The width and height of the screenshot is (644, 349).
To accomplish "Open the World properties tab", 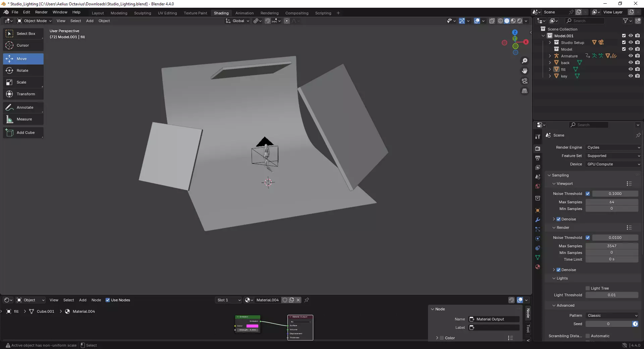I will click(538, 186).
